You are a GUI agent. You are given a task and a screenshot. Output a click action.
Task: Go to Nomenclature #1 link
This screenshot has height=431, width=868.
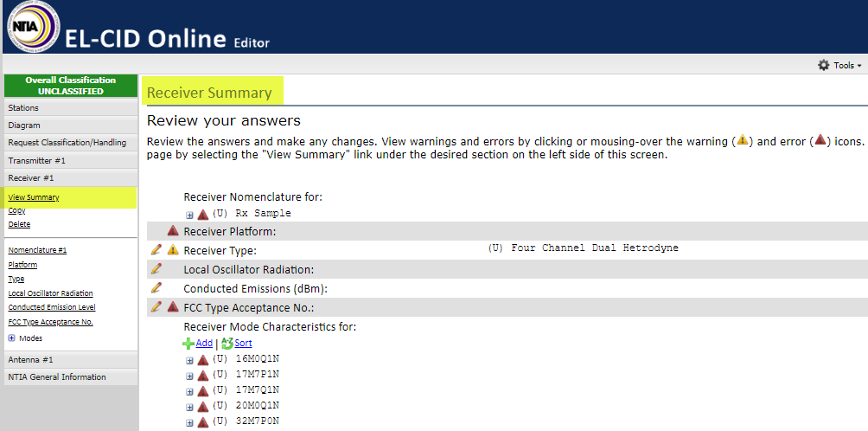click(x=38, y=250)
